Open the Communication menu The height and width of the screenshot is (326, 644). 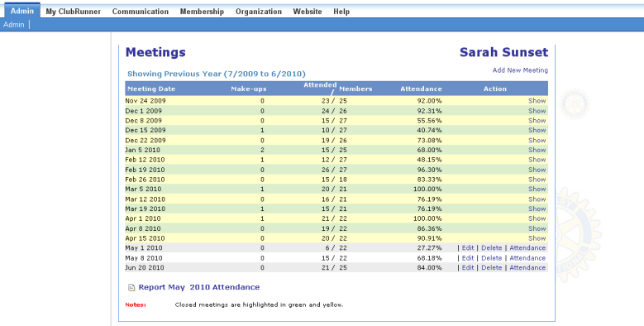click(x=141, y=12)
